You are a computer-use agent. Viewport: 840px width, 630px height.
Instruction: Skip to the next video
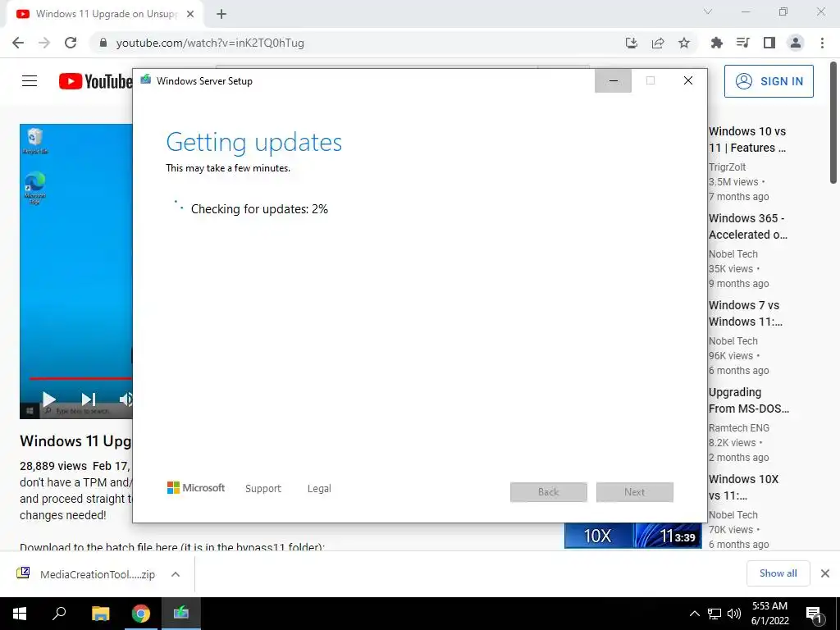point(89,399)
